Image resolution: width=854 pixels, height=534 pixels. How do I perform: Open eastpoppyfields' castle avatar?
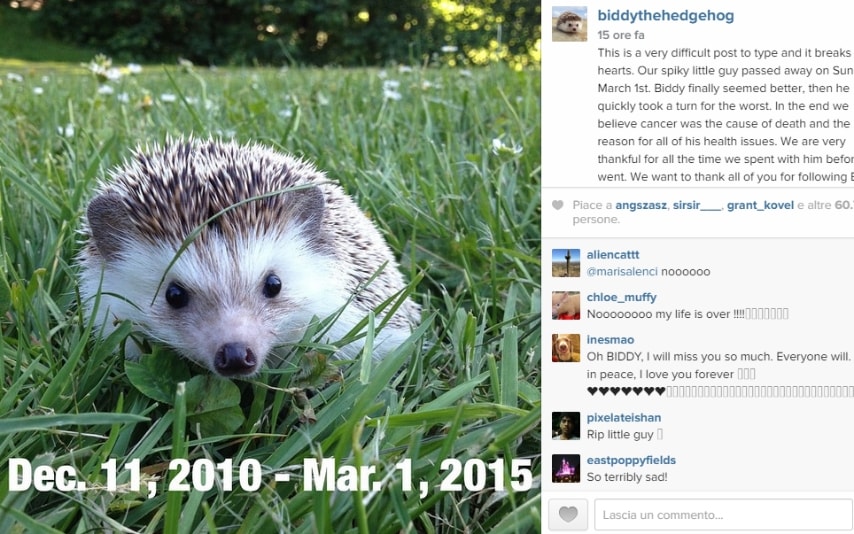click(x=566, y=468)
